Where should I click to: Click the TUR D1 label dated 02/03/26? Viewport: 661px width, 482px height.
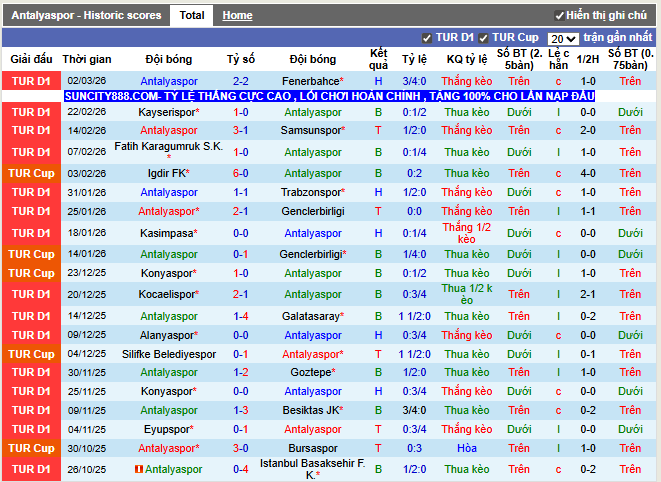(x=31, y=81)
